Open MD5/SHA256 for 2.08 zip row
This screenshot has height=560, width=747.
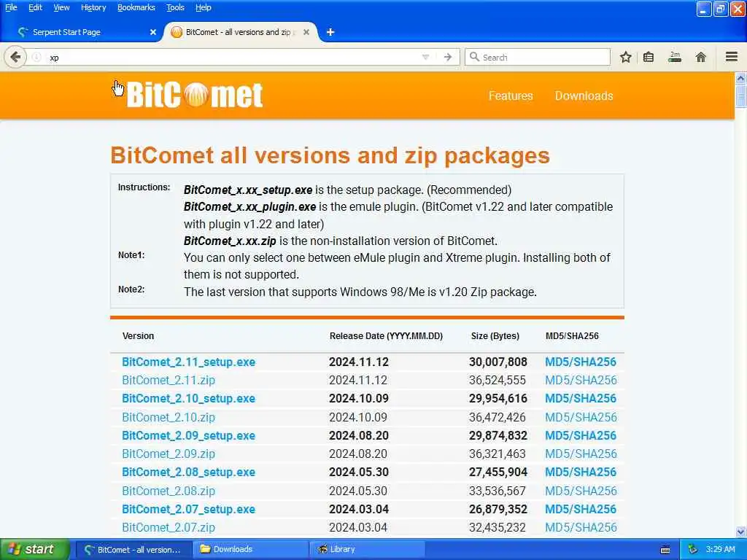pos(581,491)
